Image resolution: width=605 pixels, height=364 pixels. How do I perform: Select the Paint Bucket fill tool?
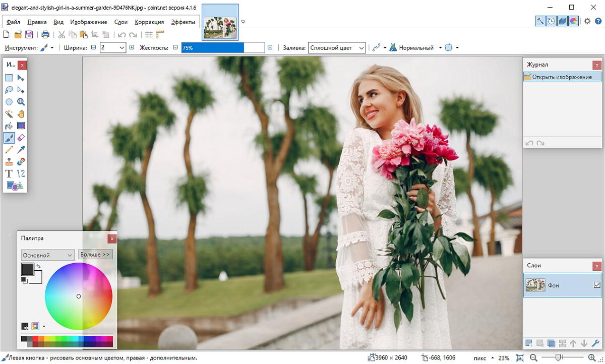(x=9, y=126)
